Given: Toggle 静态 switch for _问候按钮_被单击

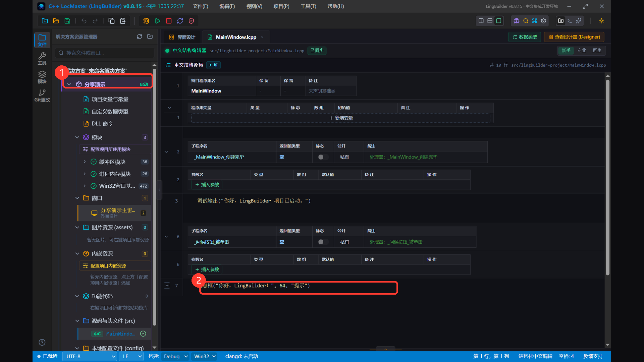Looking at the screenshot, I should coord(323,242).
